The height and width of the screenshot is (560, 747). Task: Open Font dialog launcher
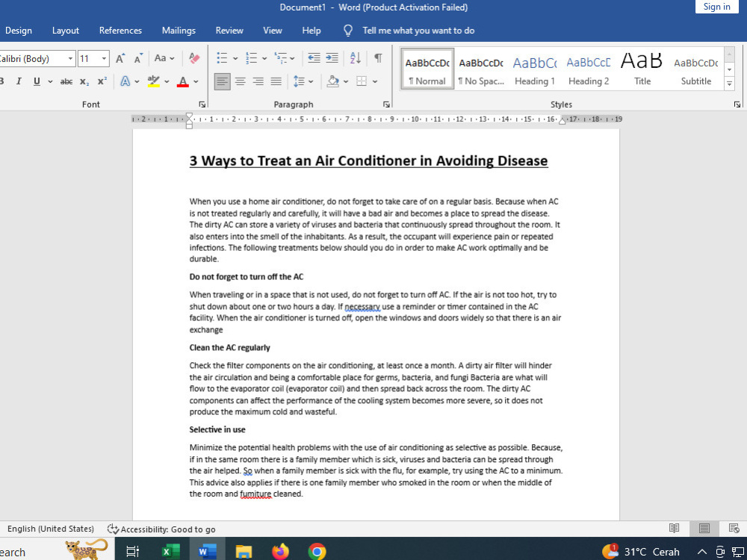tap(202, 105)
